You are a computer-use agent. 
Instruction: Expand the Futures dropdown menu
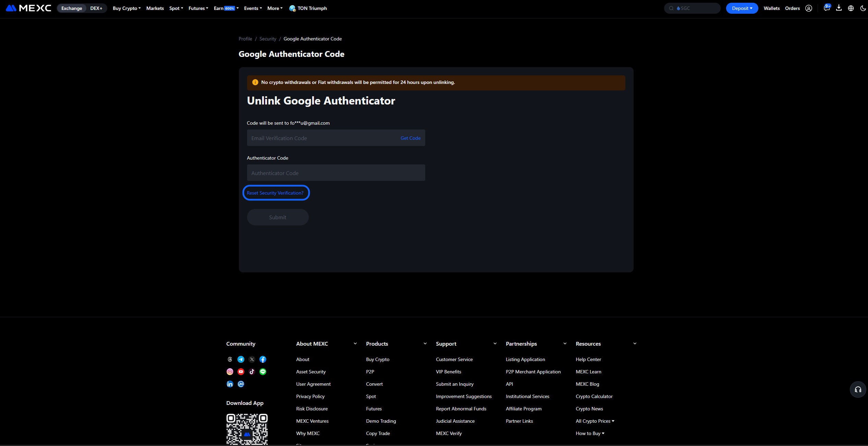[198, 8]
